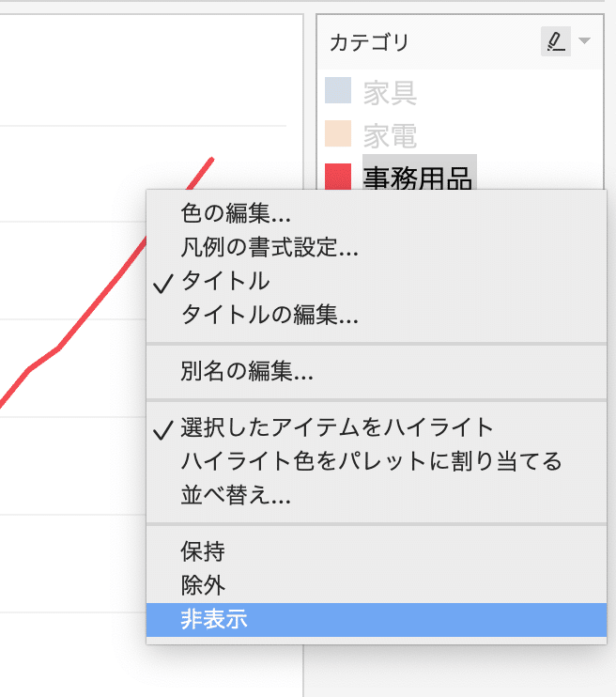The height and width of the screenshot is (697, 616).
Task: Open 並べ替え... menu entry
Action: point(377,495)
